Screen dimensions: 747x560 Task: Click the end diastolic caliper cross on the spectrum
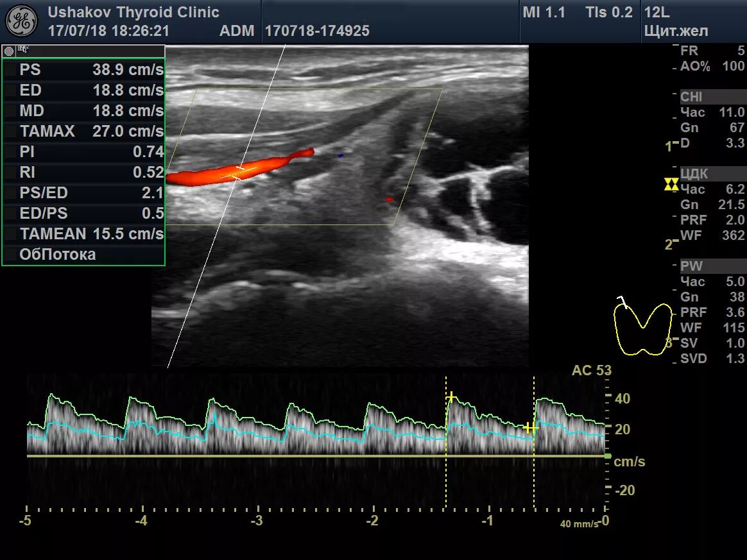pos(529,428)
